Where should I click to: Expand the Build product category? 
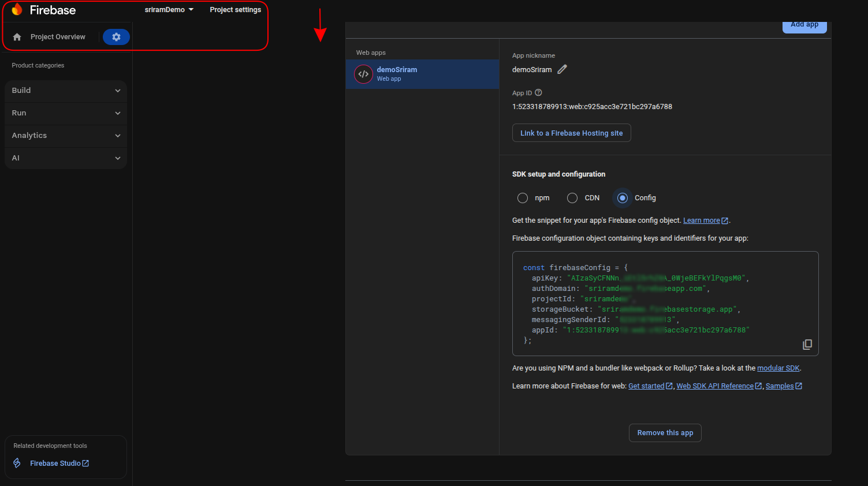(66, 91)
